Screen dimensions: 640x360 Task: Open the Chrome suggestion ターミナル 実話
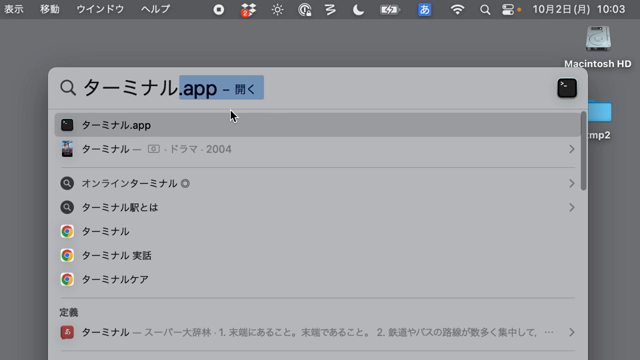(x=317, y=256)
